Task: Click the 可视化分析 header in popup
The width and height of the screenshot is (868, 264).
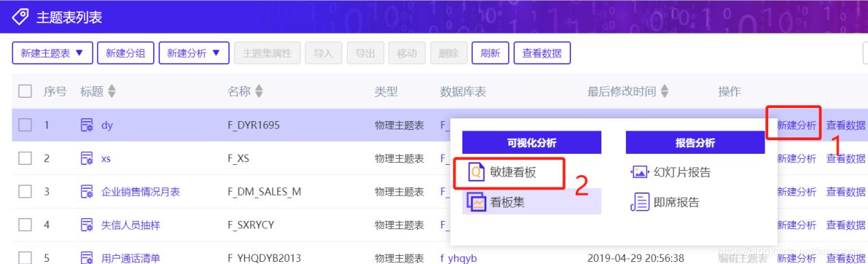Action: coord(531,143)
